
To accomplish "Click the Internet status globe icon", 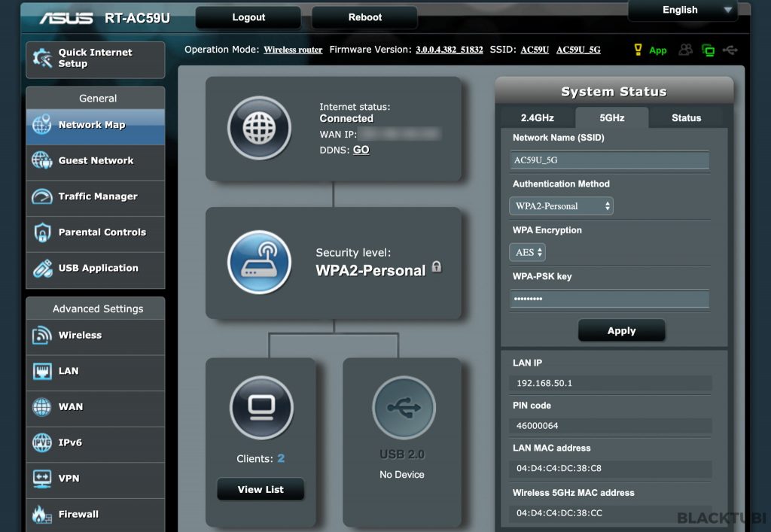I will (x=259, y=128).
